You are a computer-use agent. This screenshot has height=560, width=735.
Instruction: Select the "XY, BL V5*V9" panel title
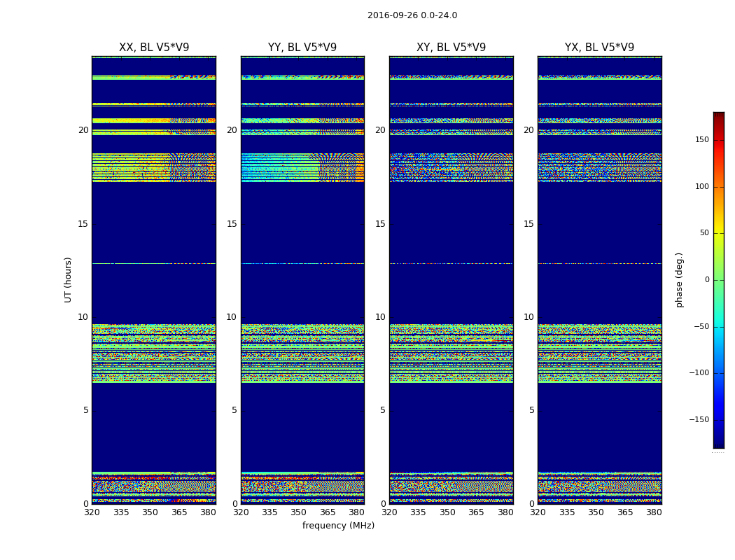451,48
